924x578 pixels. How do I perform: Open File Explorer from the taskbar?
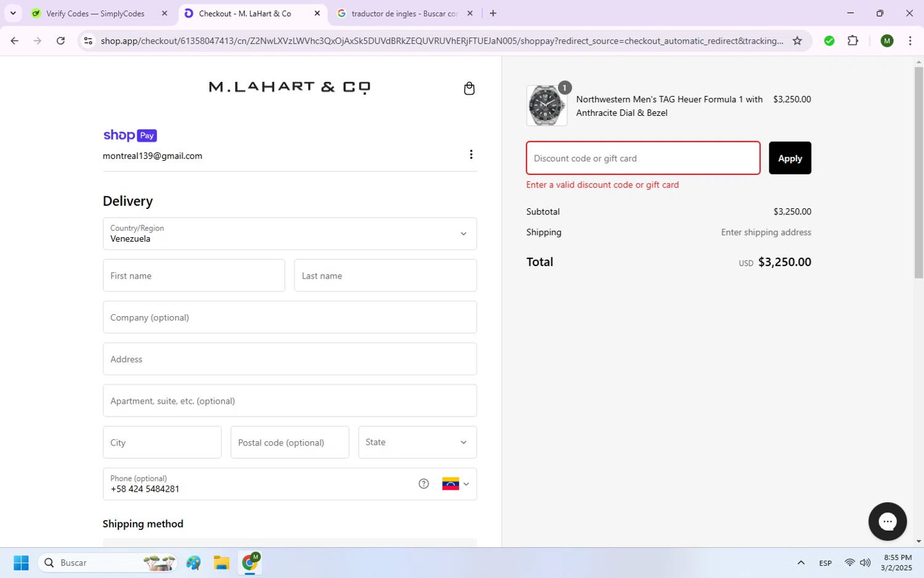point(221,563)
